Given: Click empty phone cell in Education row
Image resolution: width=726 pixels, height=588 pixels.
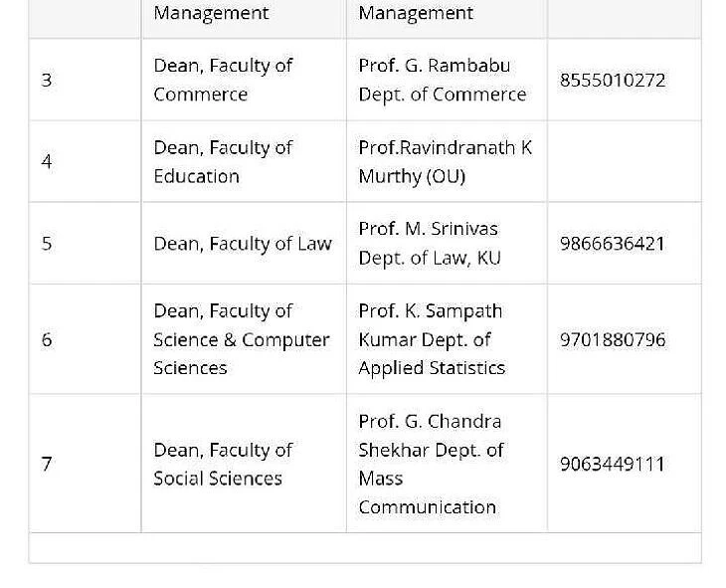Looking at the screenshot, I should [x=625, y=162].
